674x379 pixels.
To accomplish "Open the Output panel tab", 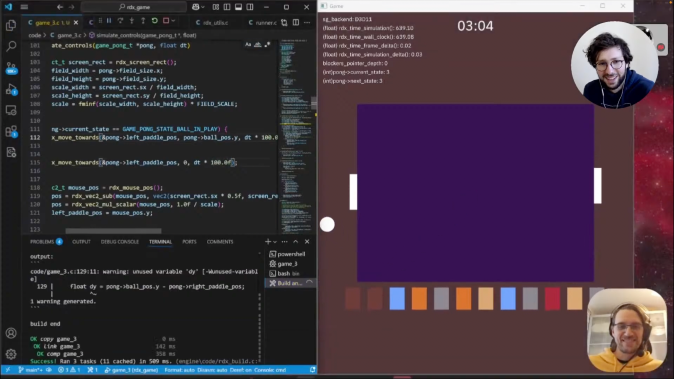I will pyautogui.click(x=81, y=242).
